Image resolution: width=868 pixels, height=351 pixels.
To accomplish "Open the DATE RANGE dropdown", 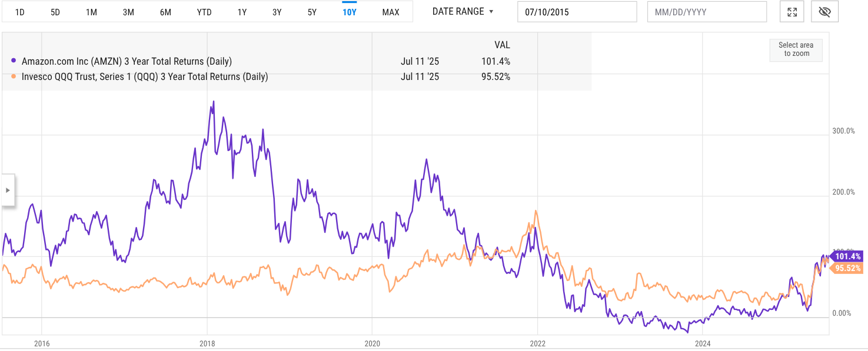I will (x=463, y=12).
